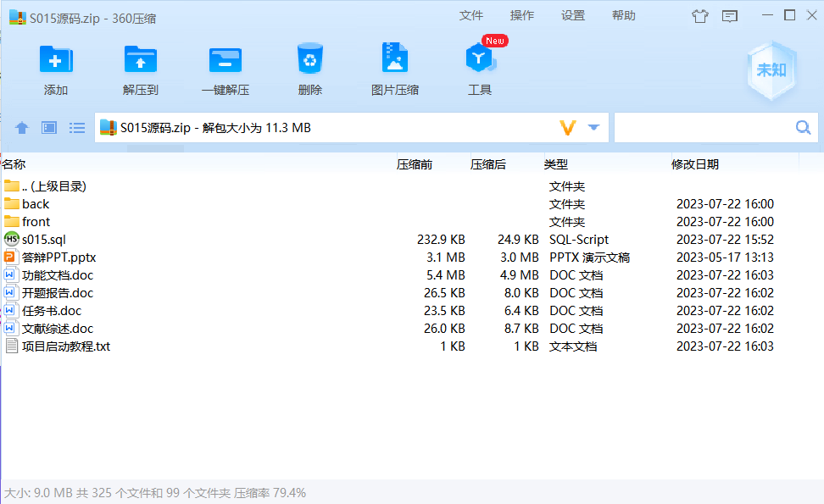Click the front folder icon
Image resolution: width=824 pixels, height=504 pixels.
coord(12,222)
